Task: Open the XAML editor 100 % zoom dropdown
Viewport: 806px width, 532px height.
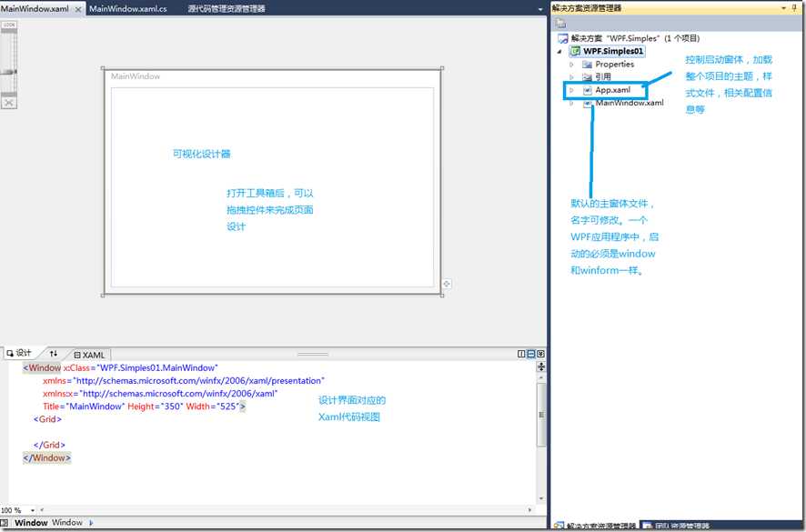Action: pyautogui.click(x=33, y=510)
